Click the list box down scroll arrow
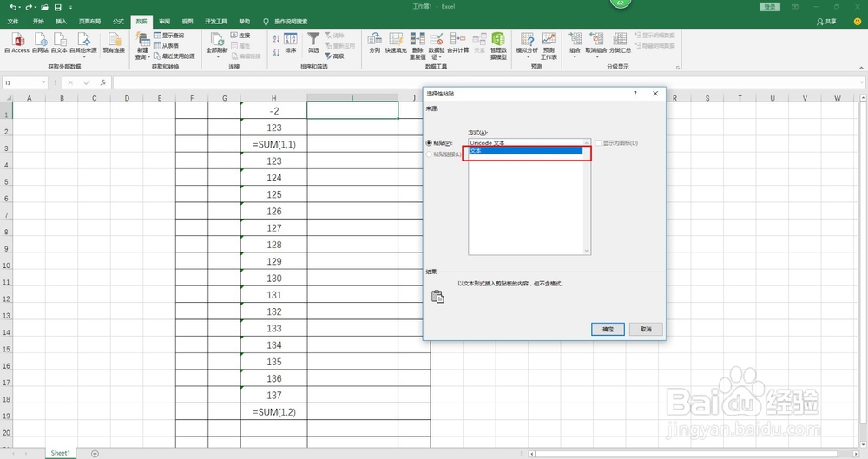 click(x=587, y=251)
